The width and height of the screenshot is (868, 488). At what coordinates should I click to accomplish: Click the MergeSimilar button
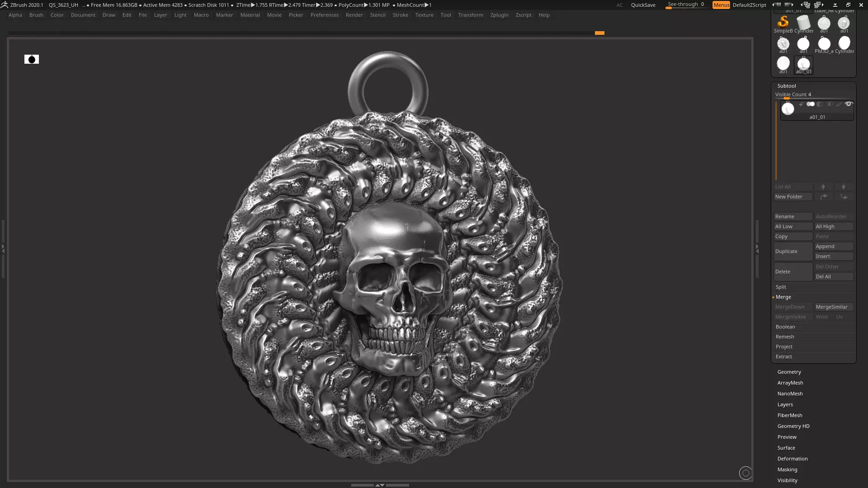834,307
